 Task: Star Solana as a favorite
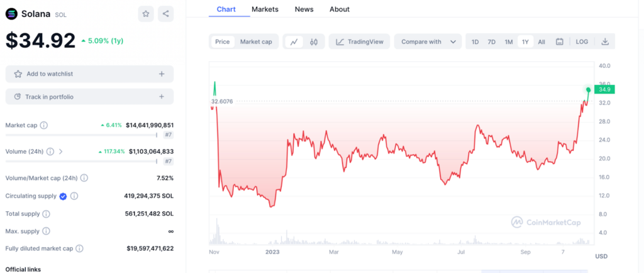pos(146,14)
